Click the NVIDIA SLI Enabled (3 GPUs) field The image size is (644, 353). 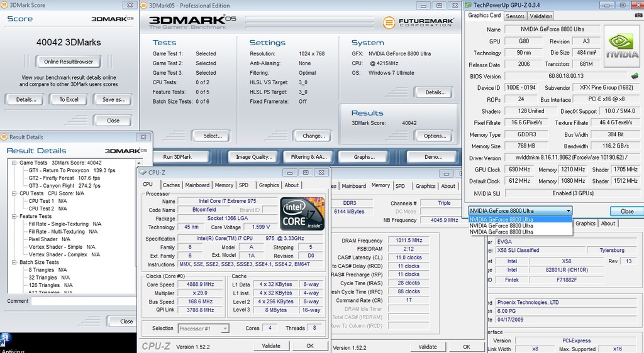[573, 193]
